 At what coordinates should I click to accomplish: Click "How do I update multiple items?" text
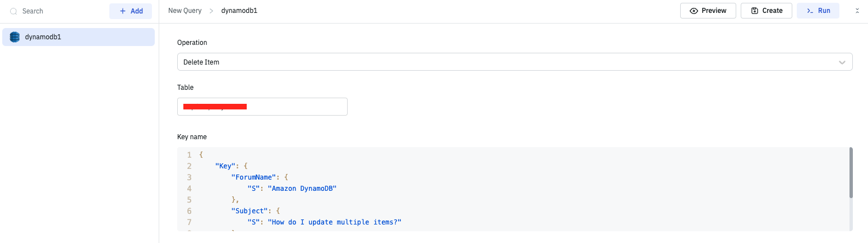coord(334,222)
